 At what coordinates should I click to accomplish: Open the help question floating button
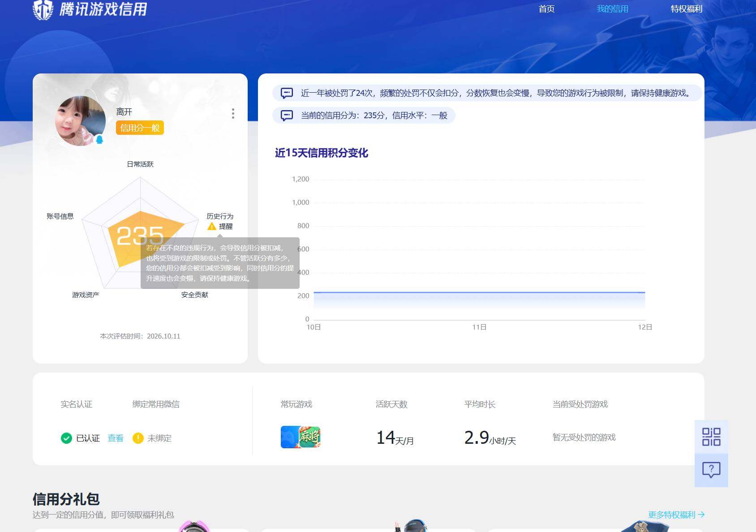tap(711, 470)
